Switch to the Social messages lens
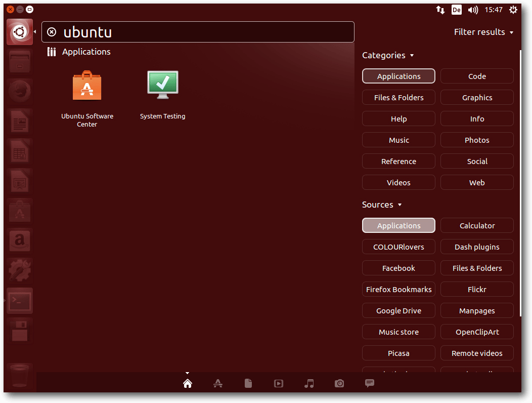The height and width of the screenshot is (403, 532). tap(370, 383)
